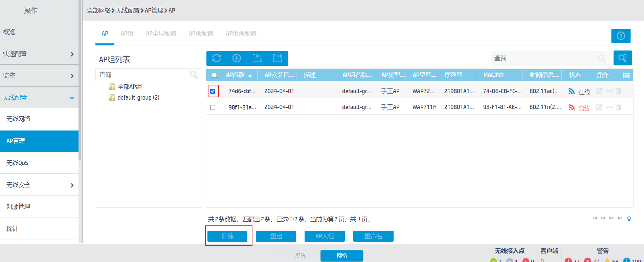Go to the last page of the table

click(620, 218)
